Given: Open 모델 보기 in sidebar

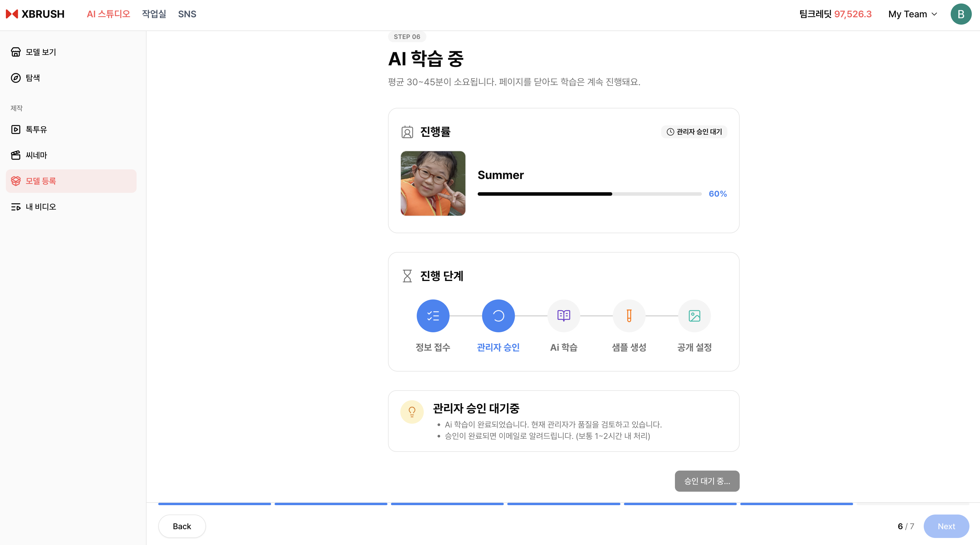Looking at the screenshot, I should point(71,52).
